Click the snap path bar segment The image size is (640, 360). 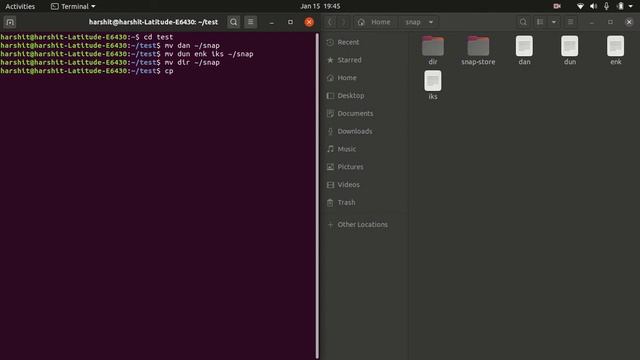coord(413,22)
